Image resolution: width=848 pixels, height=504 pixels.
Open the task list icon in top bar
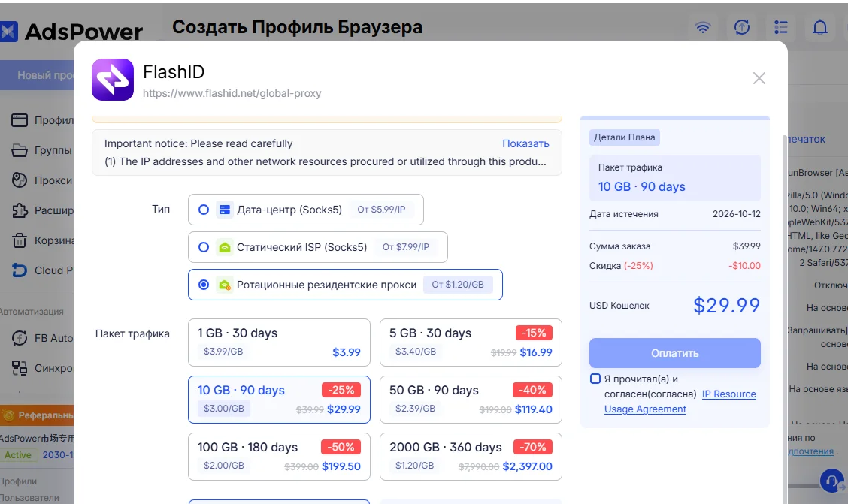(x=780, y=27)
